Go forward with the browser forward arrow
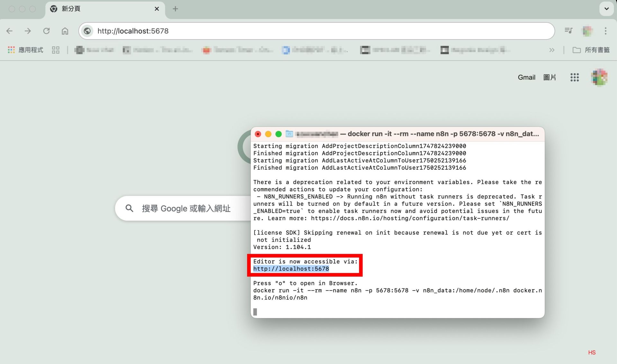 click(28, 31)
